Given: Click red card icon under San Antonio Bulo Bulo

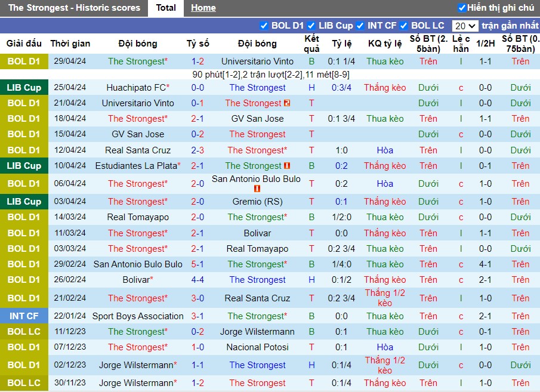Looking at the screenshot, I should pyautogui.click(x=257, y=189).
